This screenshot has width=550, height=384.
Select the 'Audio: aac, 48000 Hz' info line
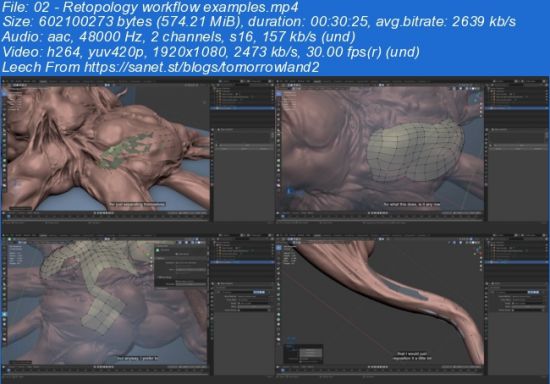[179, 37]
